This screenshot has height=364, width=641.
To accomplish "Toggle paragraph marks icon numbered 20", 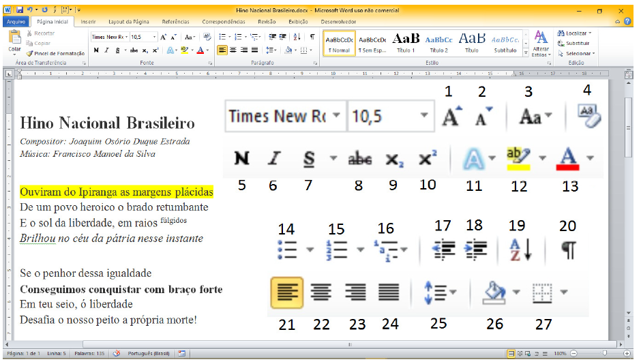I will (567, 250).
